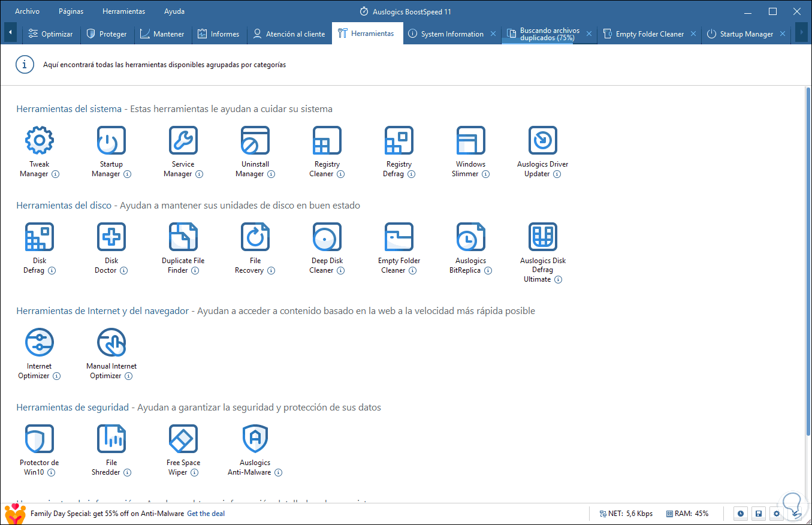The image size is (812, 525).
Task: Click the Family Day Special promo text
Action: (107, 514)
